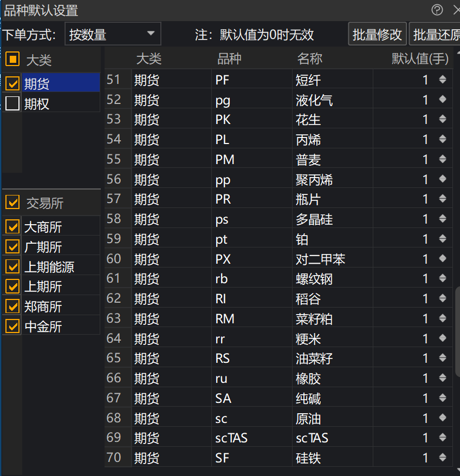
Task: Click the help question mark icon
Action: pos(437,10)
